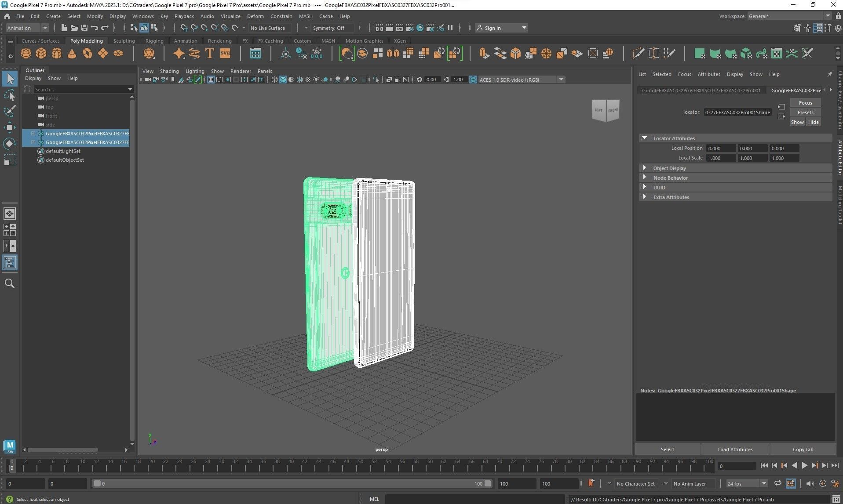Click the FRONT face of the view cube
843x504 pixels.
click(x=613, y=110)
